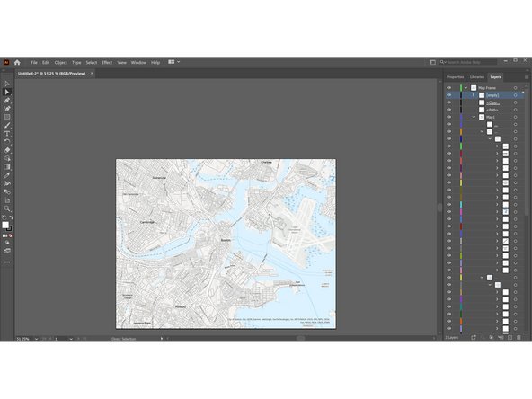Viewport: 532px width, 399px height.
Task: Click the Stroke color box
Action: click(9, 228)
